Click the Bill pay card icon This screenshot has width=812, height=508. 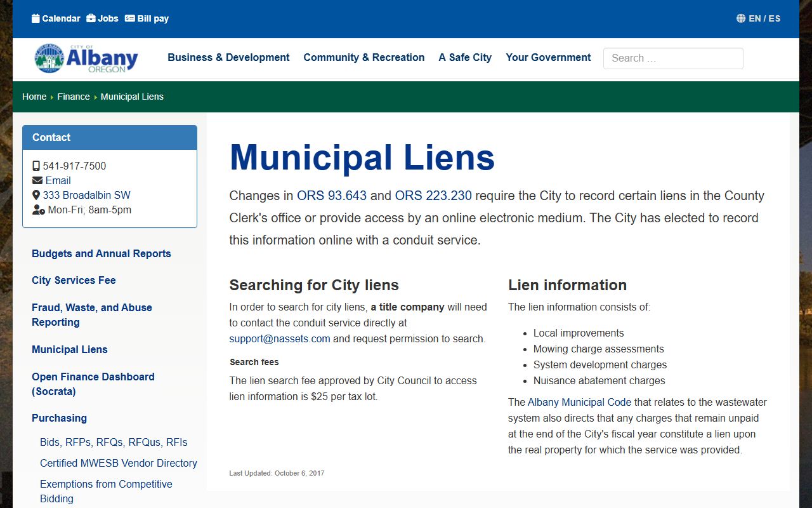tap(130, 18)
